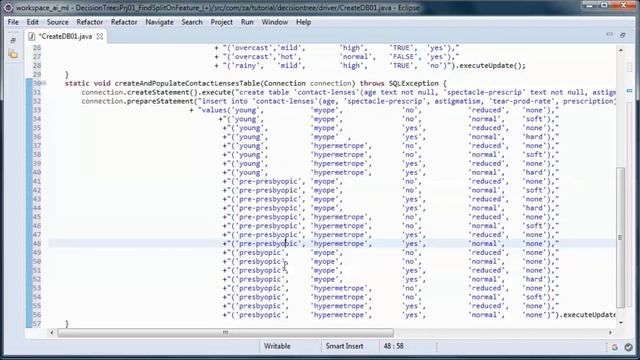640x360 pixels.
Task: Click 'hard' value on line 36
Action: pos(534,137)
